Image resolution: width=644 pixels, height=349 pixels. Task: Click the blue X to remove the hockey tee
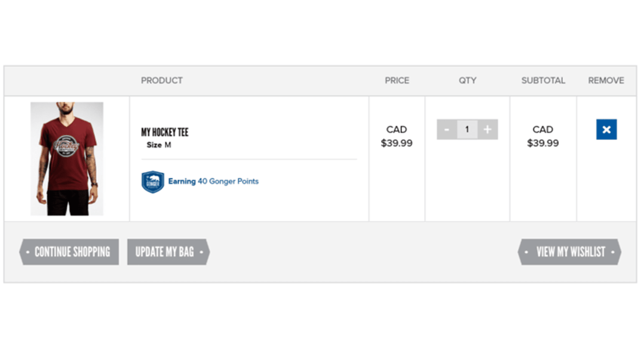(x=606, y=129)
